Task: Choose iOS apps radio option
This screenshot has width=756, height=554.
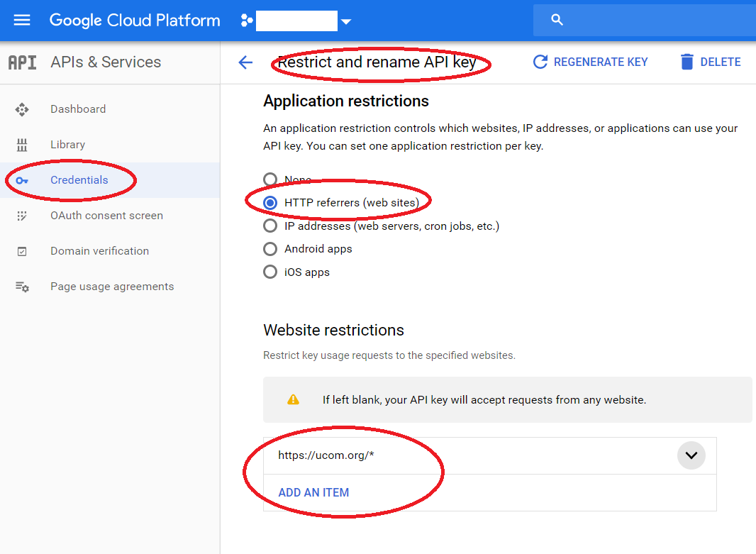Action: (270, 272)
